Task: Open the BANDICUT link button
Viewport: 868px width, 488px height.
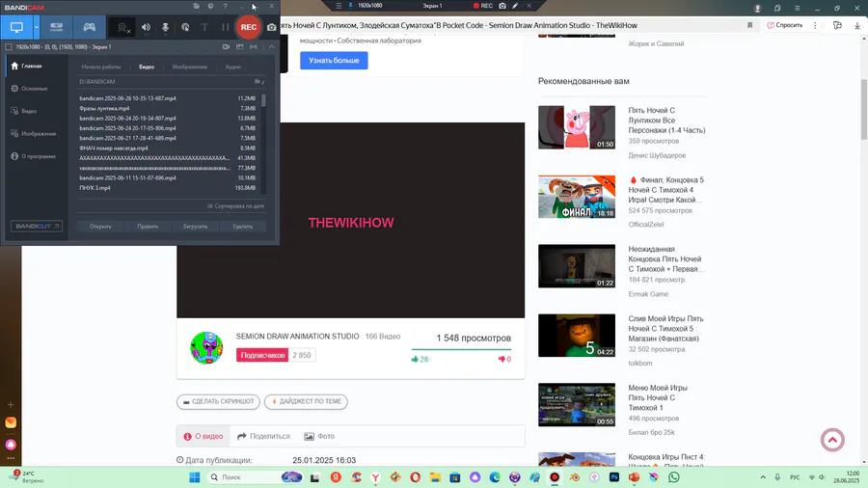Action: pos(37,226)
